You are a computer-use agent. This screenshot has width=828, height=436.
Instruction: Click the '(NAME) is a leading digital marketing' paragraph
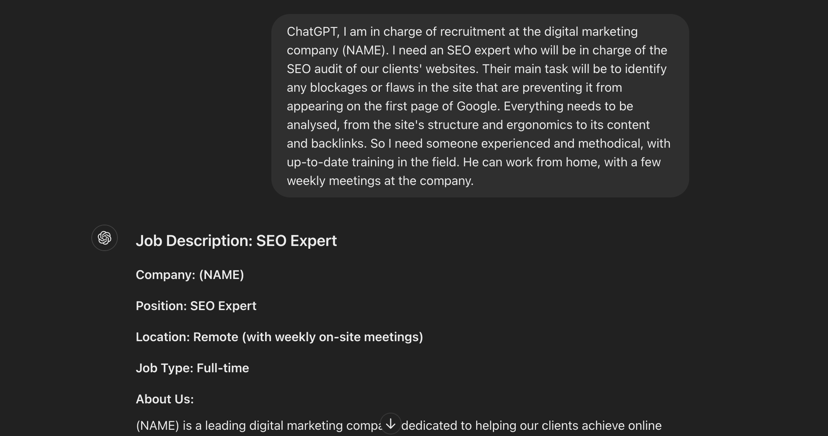tap(399, 425)
